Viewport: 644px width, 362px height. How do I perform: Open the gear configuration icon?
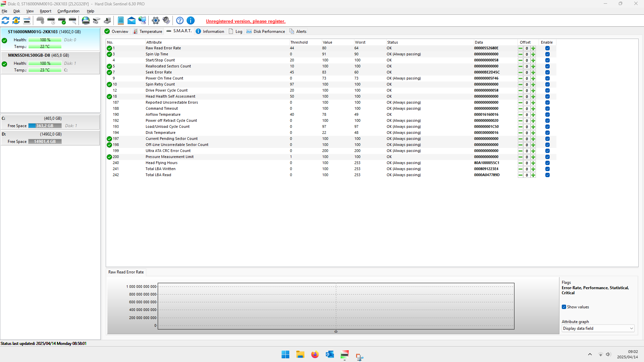point(156,21)
